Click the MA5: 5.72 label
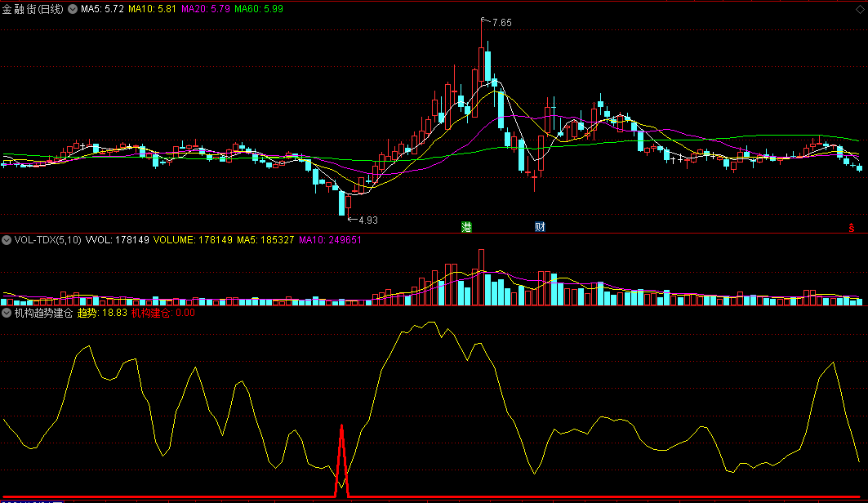 102,9
